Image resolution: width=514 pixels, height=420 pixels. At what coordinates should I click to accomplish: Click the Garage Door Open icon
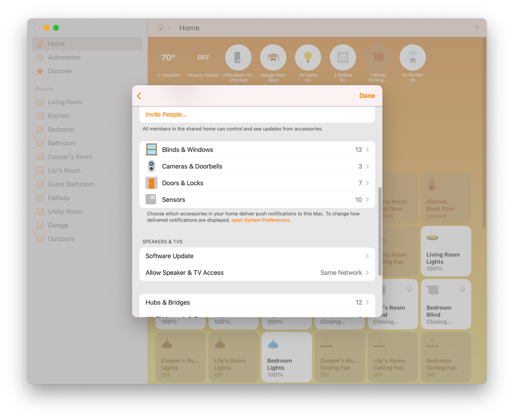(x=273, y=57)
